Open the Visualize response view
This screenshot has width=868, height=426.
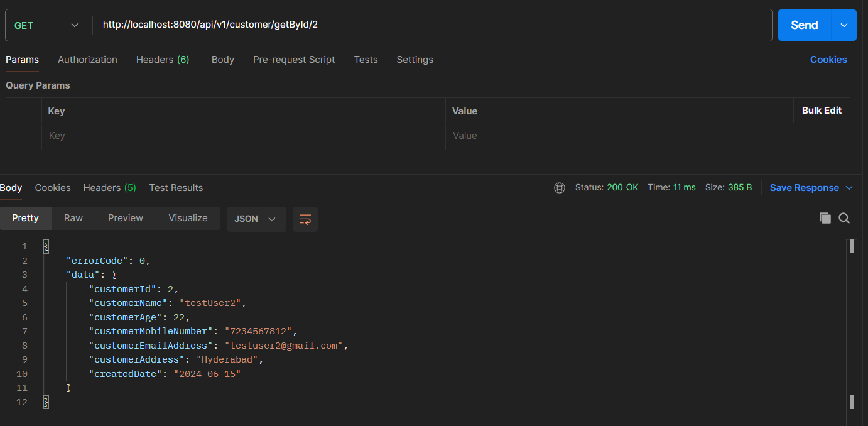tap(188, 218)
